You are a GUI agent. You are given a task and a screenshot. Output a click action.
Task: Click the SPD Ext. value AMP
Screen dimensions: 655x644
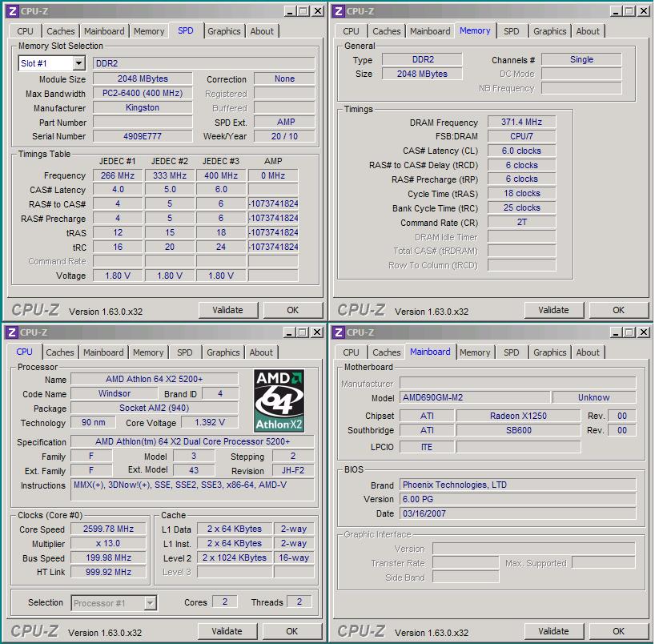coord(284,122)
